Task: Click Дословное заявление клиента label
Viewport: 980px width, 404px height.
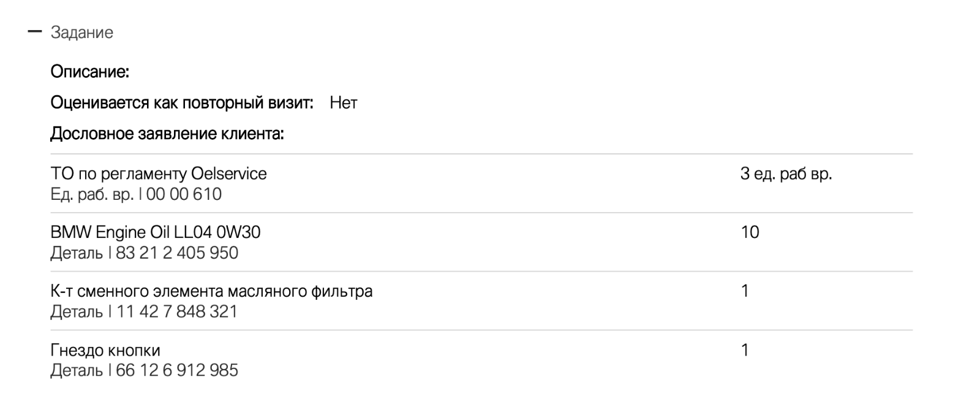Action: click(x=167, y=133)
